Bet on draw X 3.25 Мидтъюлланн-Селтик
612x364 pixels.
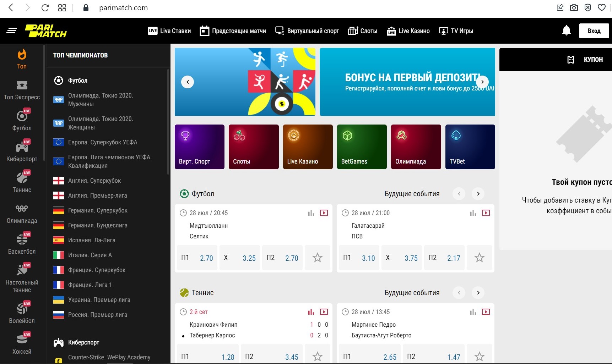tap(240, 258)
